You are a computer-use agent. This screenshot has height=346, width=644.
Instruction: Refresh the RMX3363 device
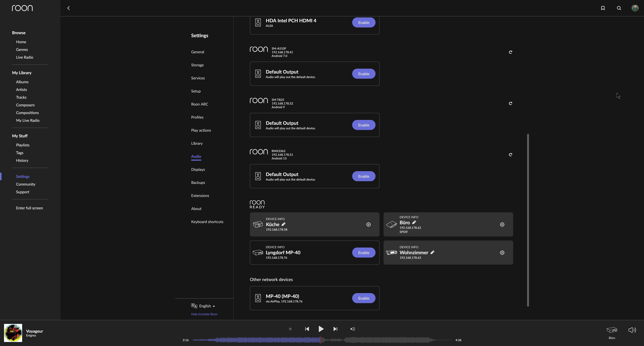pyautogui.click(x=511, y=155)
